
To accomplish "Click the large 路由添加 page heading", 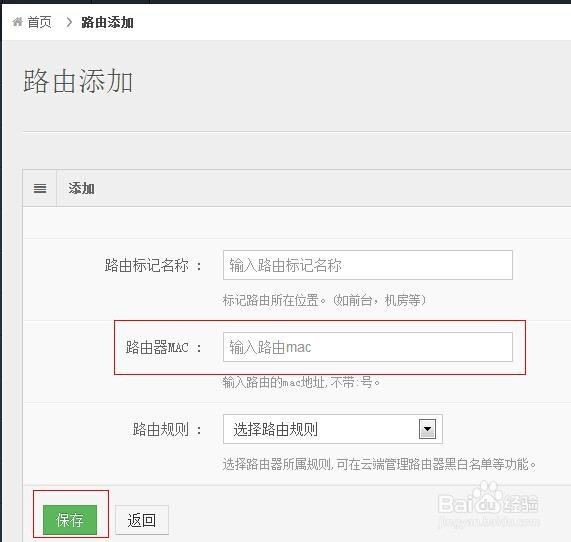I will pyautogui.click(x=78, y=81).
